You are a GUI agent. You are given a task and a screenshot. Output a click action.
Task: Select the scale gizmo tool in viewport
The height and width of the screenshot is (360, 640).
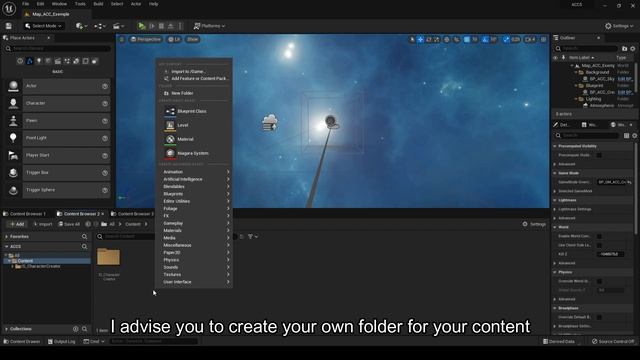pos(437,39)
